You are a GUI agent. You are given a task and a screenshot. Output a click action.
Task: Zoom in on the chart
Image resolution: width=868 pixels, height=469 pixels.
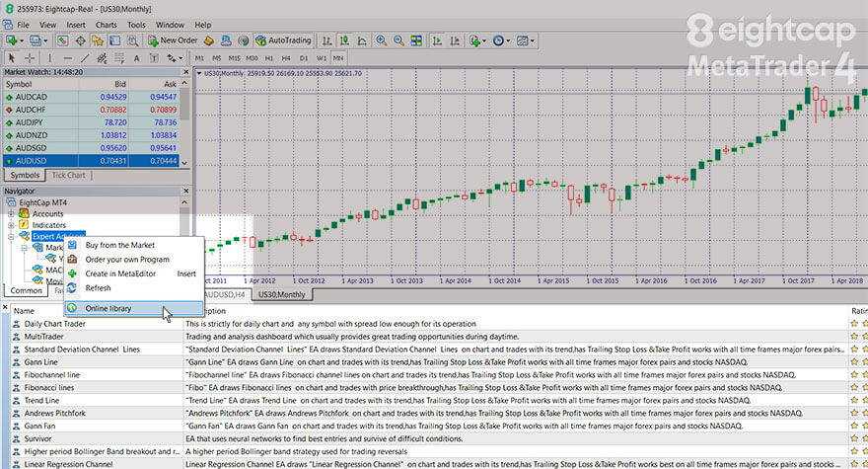point(382,40)
